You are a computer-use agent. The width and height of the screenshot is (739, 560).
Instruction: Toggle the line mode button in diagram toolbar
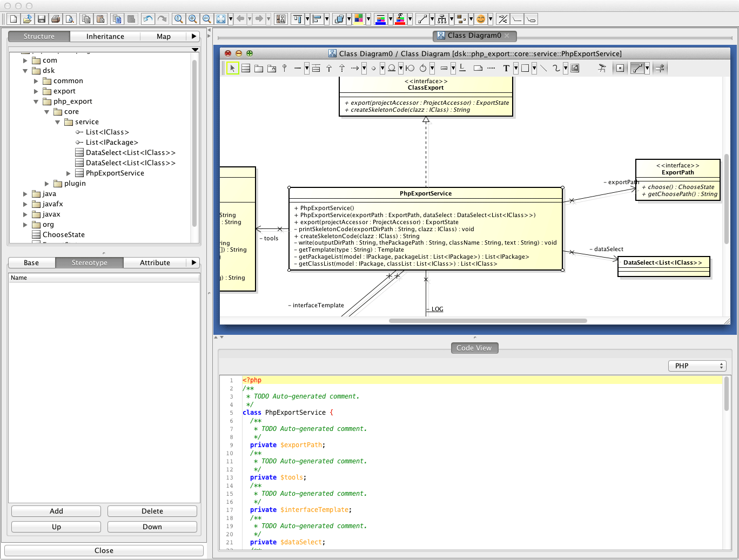click(x=637, y=68)
